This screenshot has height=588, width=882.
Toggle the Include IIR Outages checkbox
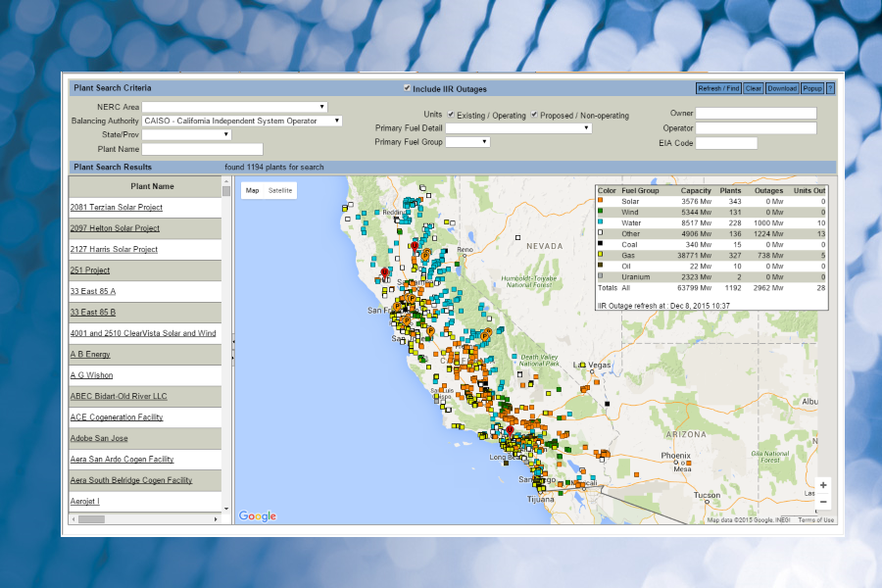407,88
